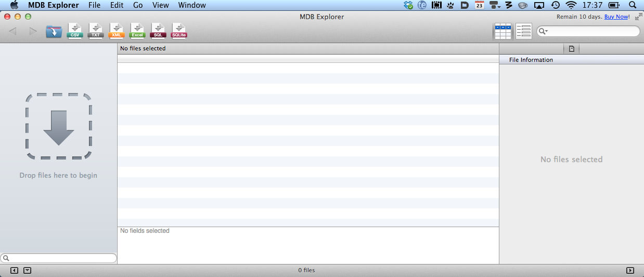Open Spotlight search in the menu bar
The height and width of the screenshot is (277, 644).
coord(632,5)
